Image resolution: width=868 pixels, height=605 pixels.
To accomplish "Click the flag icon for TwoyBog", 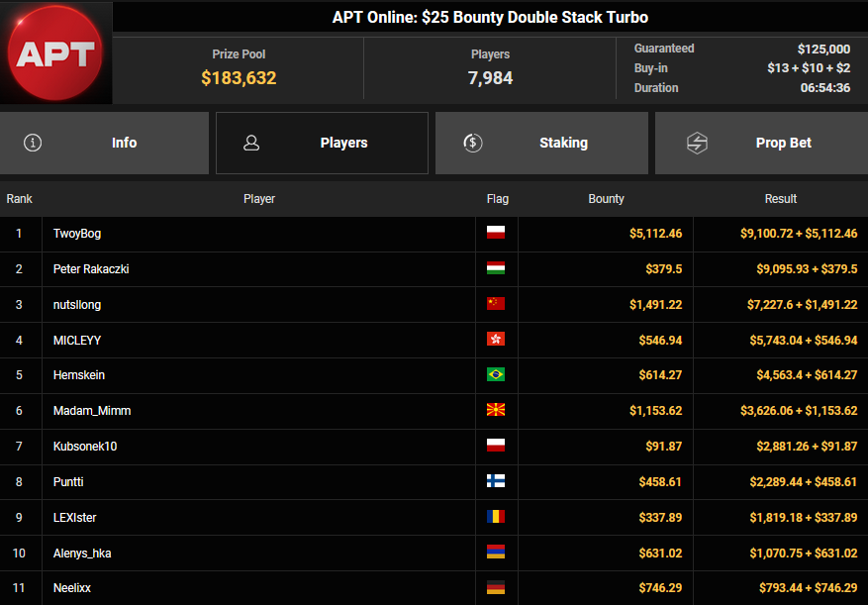I will point(496,234).
